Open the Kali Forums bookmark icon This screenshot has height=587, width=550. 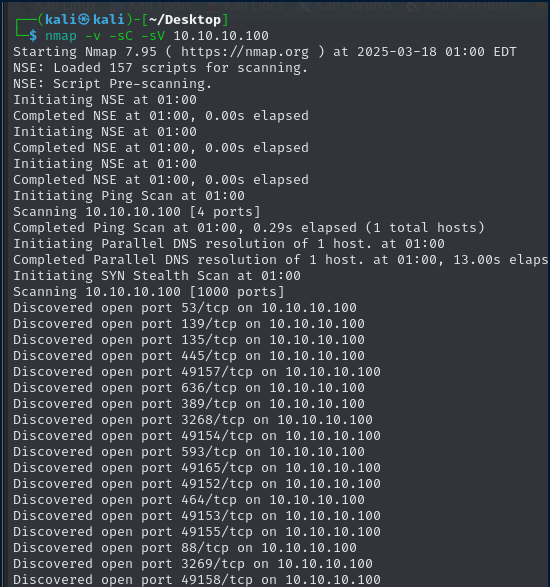coord(304,6)
